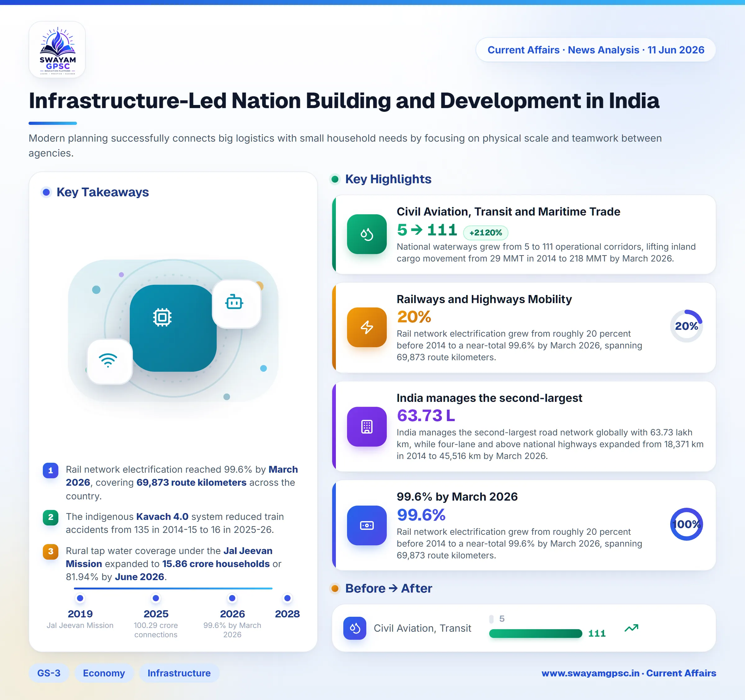
Task: Click the 99.6% by March 2026 timeline caption
Action: point(232,630)
